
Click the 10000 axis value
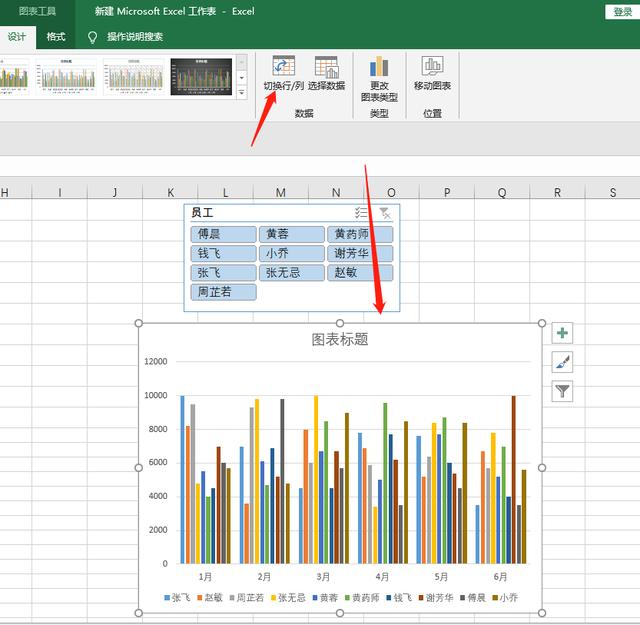coord(156,395)
